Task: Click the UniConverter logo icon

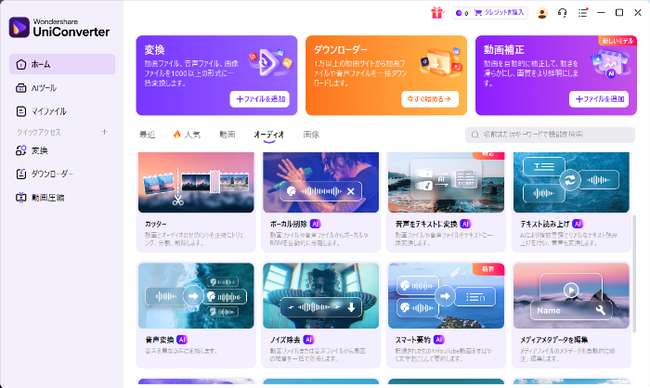Action: [19, 27]
